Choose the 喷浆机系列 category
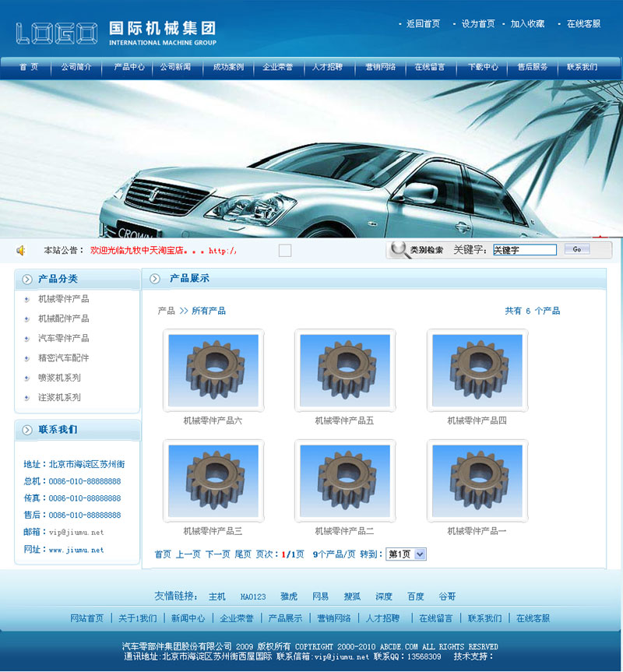Screen dimensions: 623x672 [x=59, y=378]
